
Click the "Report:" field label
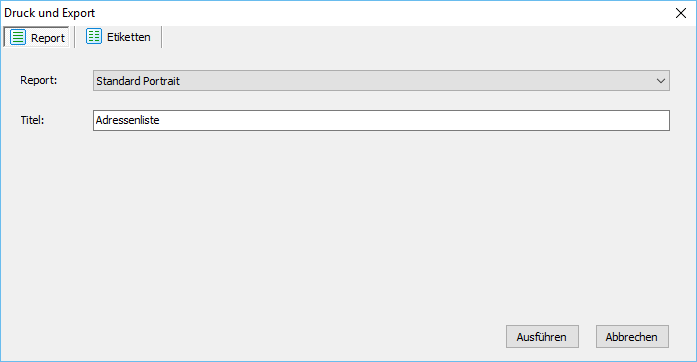pyautogui.click(x=39, y=80)
